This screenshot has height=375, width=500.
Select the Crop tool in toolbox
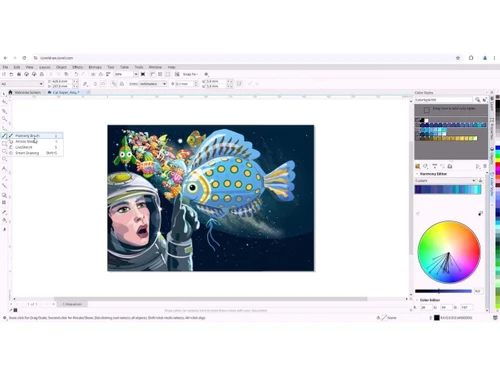pos(4,111)
